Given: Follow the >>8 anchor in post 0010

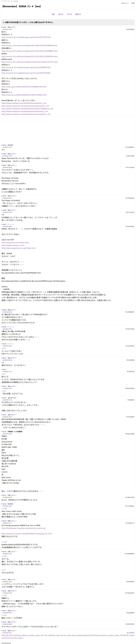Looking at the screenshot, I should click(4, 348).
